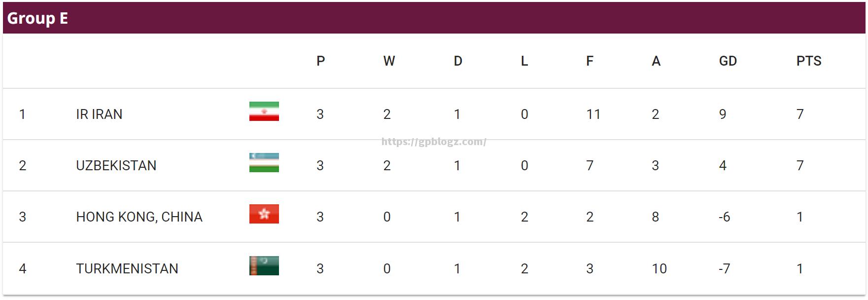Open the IR IRAN team name
This screenshot has height=300, width=868.
[99, 114]
